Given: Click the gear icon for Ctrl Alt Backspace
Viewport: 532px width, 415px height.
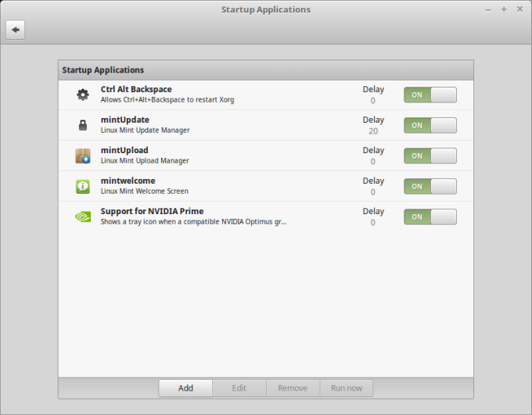Looking at the screenshot, I should (x=83, y=95).
